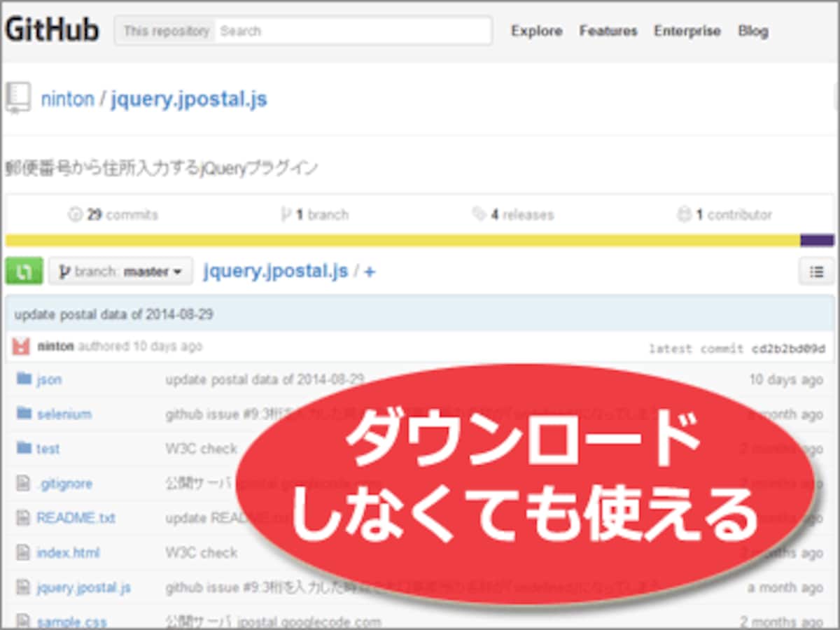Screen dimensions: 840x630
Task: View the 1 contributor link
Action: (x=724, y=215)
